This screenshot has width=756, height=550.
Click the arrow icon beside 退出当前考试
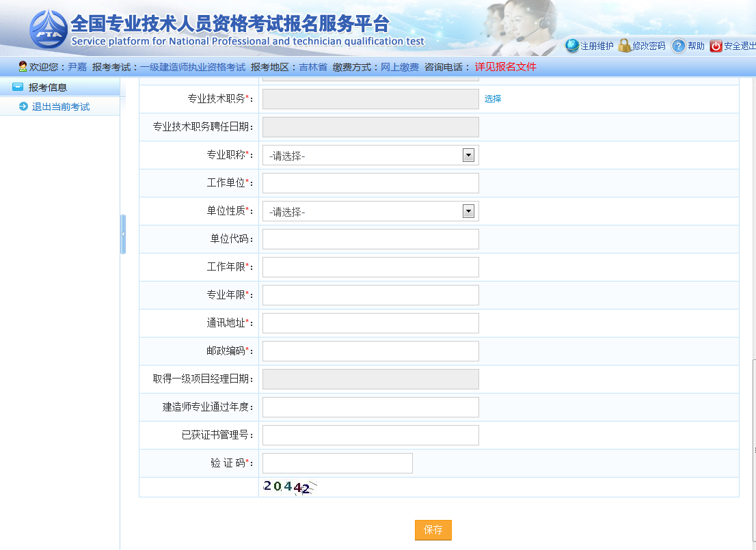[x=23, y=107]
